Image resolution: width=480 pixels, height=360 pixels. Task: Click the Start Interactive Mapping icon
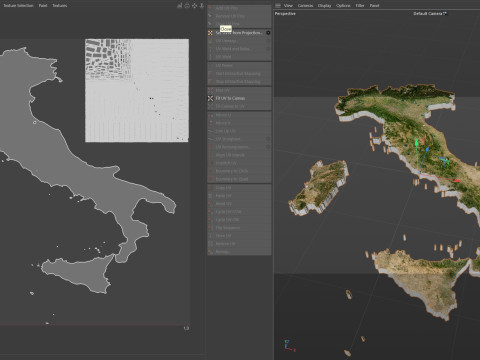210,73
